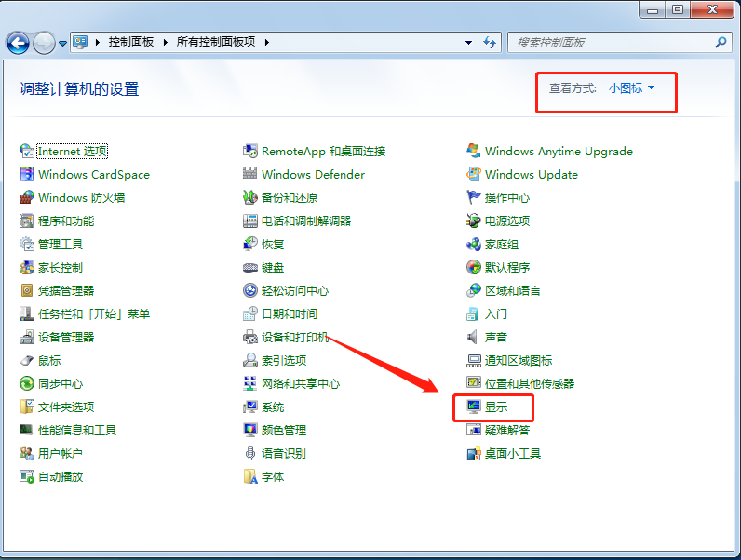The width and height of the screenshot is (741, 560).
Task: Expand the arrow after 所有控制面板项 breadcrumb
Action: [266, 43]
